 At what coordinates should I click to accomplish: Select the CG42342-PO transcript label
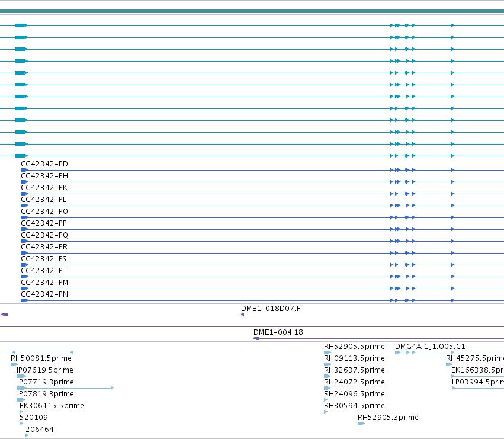44,212
